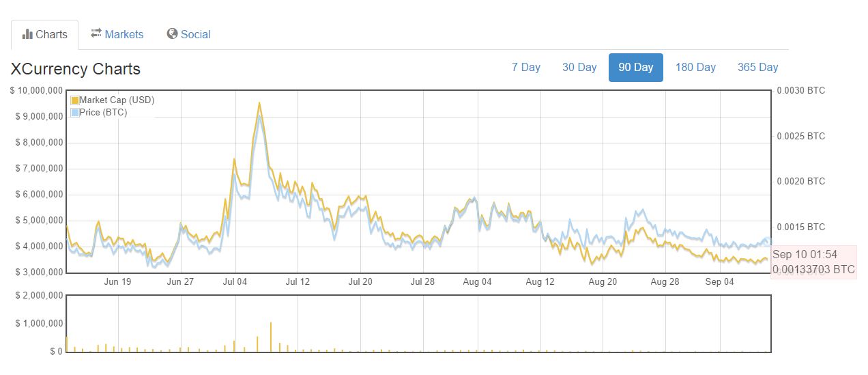Click the tallest volume bar in the volume chart

(271, 337)
